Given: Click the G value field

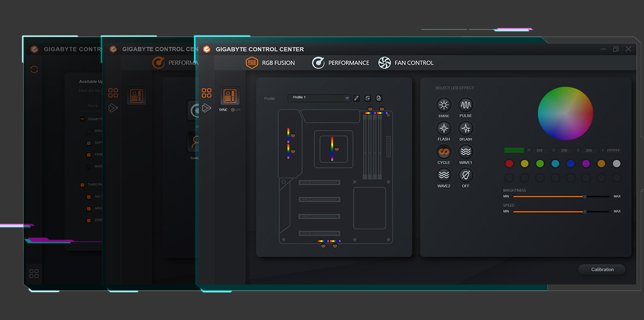Looking at the screenshot, I should tap(565, 151).
